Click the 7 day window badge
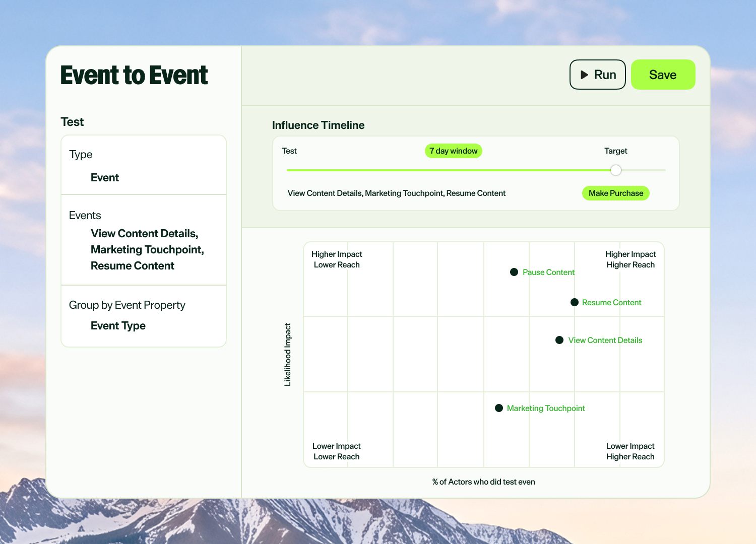Image resolution: width=756 pixels, height=544 pixels. 454,151
